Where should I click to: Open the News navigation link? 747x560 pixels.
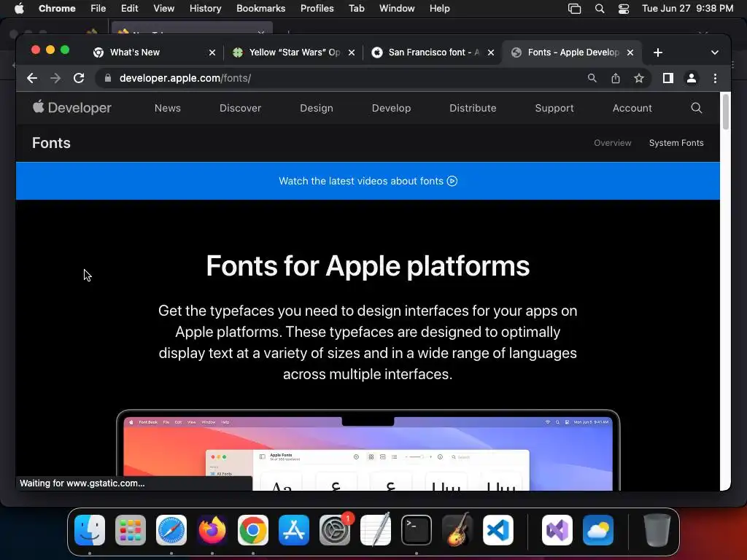168,108
